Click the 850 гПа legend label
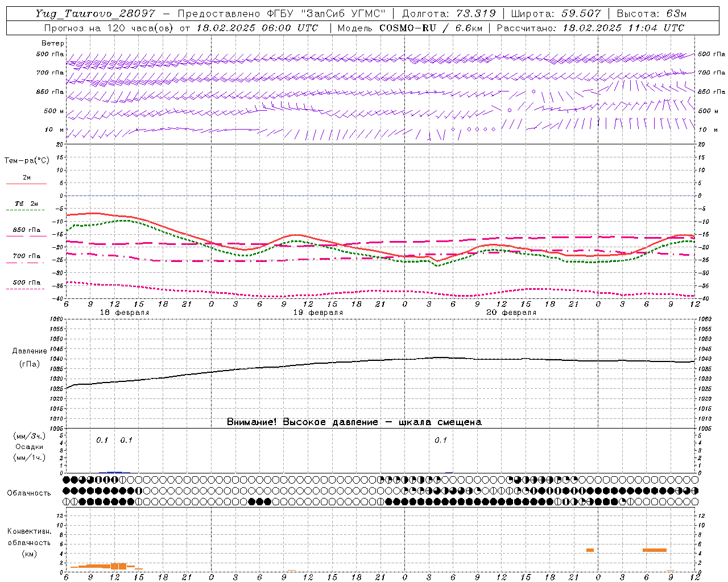The width and height of the screenshot is (728, 582). pos(27,230)
